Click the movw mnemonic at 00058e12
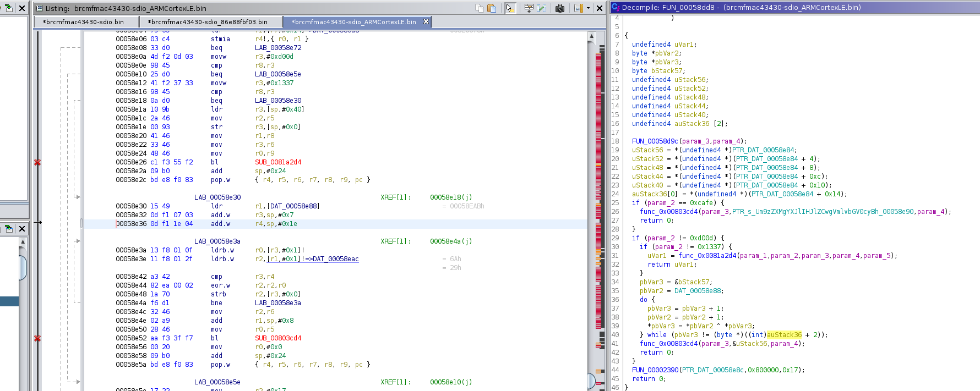The image size is (980, 391). (x=219, y=83)
